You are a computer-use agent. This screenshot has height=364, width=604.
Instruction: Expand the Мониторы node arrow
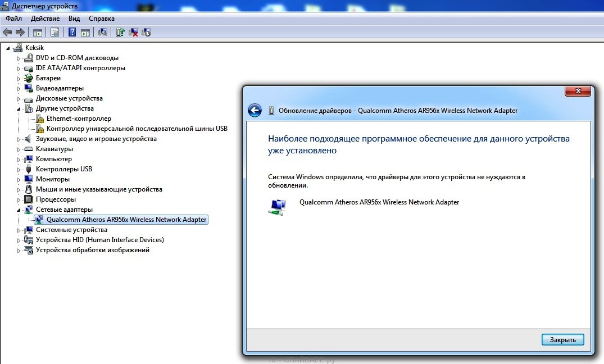tap(19, 180)
